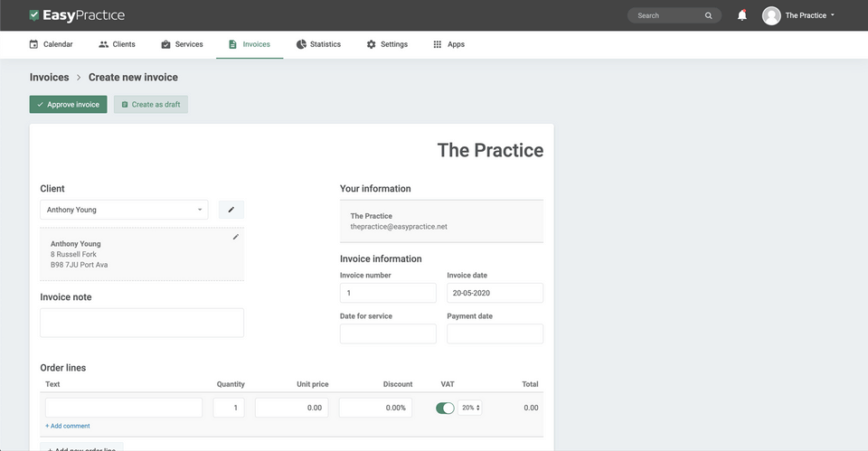Viewport: 868px width, 451px height.
Task: Go to the Settings tab
Action: 387,44
